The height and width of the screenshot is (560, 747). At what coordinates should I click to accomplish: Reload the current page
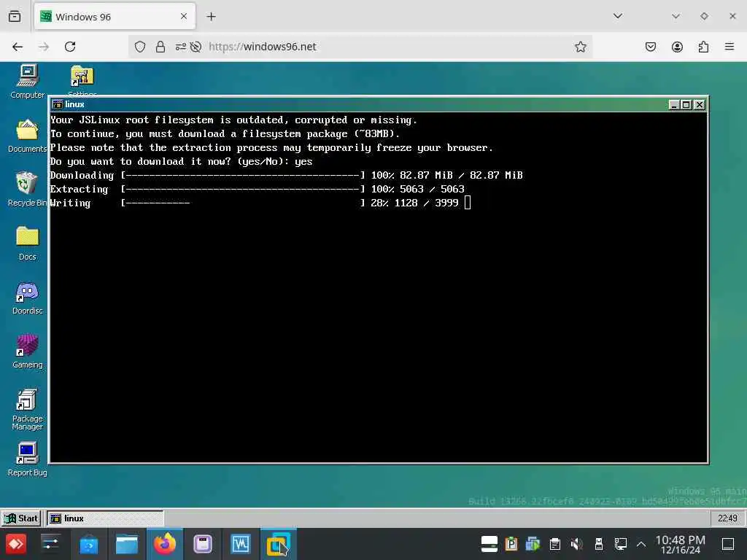[70, 47]
